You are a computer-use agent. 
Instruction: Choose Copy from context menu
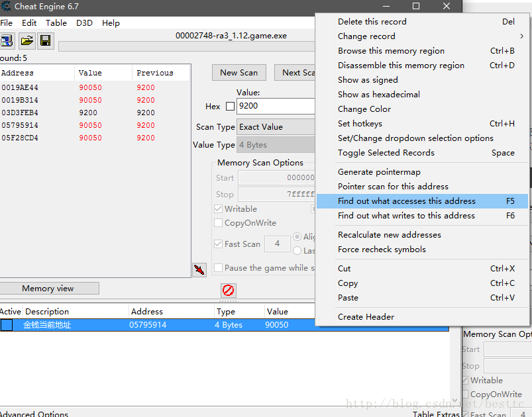[422, 283]
